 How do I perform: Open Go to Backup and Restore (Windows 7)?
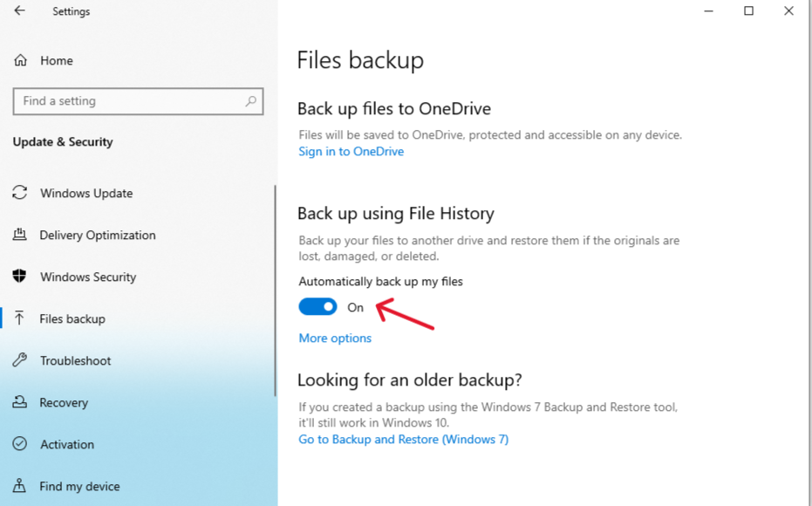click(x=403, y=439)
